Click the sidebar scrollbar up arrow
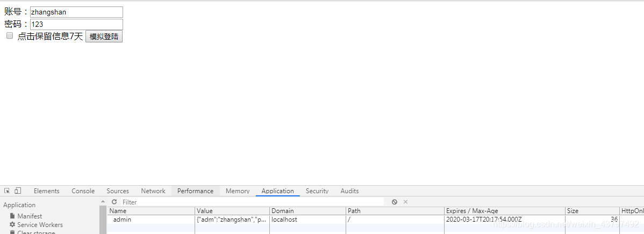Viewport: 644px width, 234px height. click(x=103, y=202)
